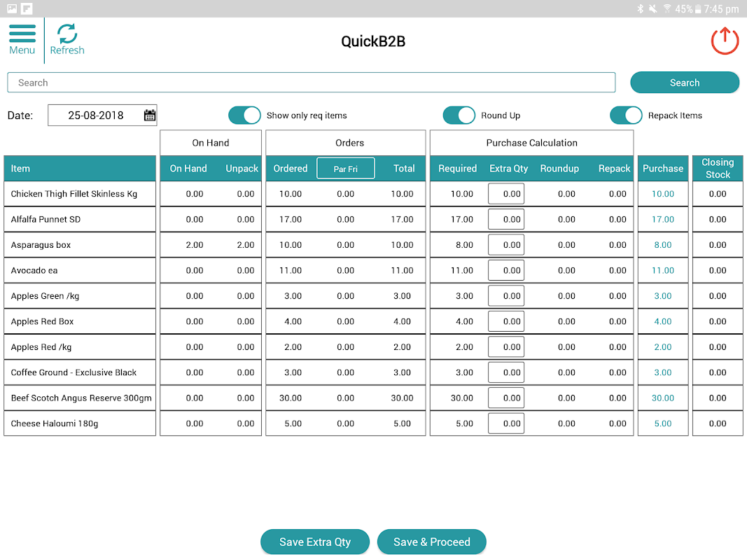The image size is (747, 560).
Task: Edit Extra Qty for Asparagus box
Action: (x=506, y=245)
